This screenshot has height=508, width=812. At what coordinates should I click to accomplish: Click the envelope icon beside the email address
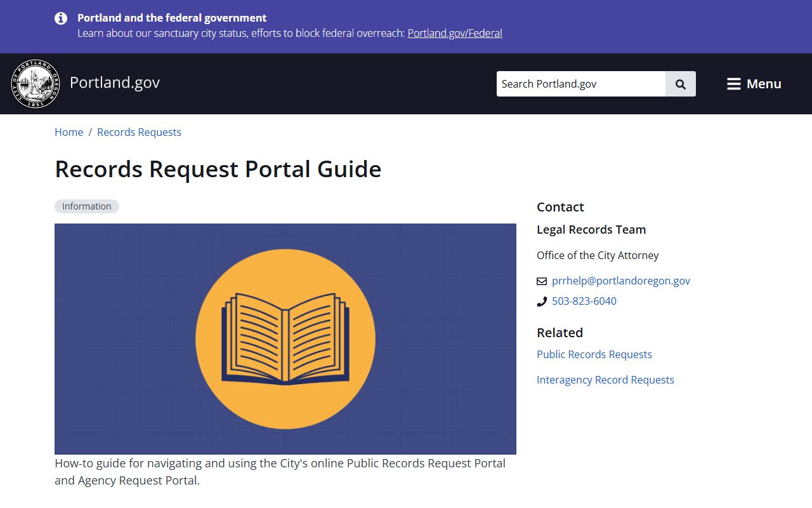coord(542,281)
